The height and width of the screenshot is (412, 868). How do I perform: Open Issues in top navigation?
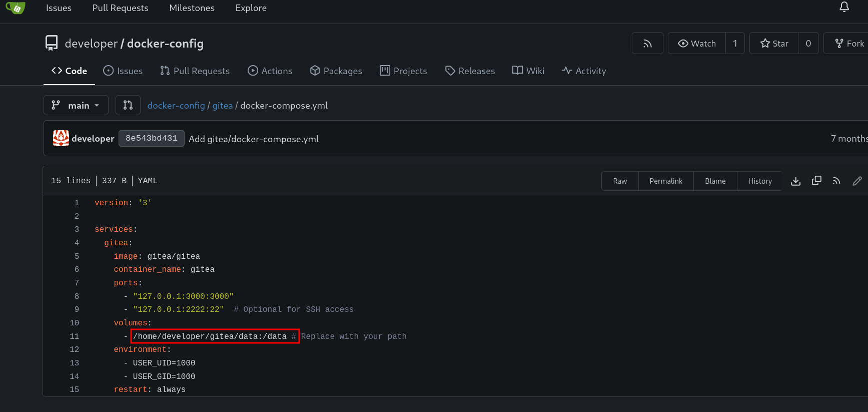tap(59, 8)
